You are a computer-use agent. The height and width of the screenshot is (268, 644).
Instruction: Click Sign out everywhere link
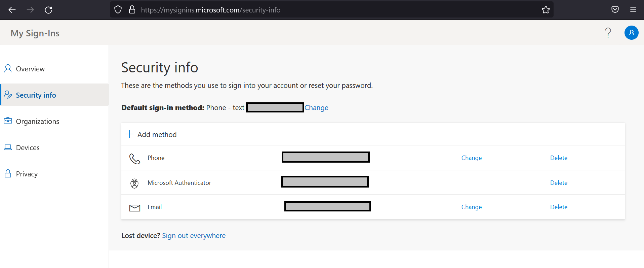(x=194, y=236)
